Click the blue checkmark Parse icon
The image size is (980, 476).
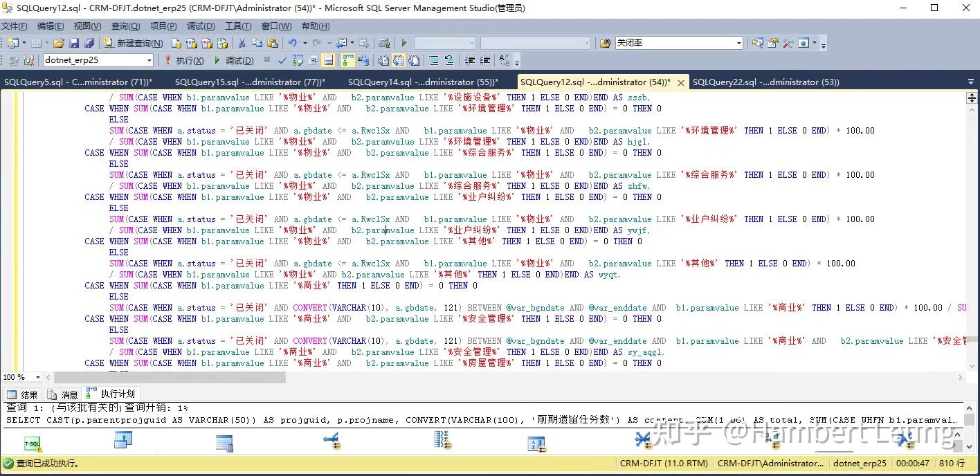(282, 60)
